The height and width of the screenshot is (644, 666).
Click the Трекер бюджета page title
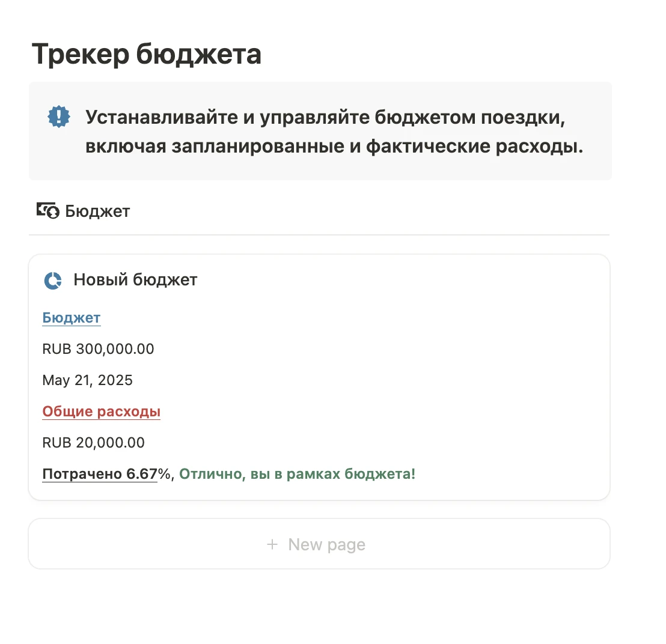coord(146,55)
